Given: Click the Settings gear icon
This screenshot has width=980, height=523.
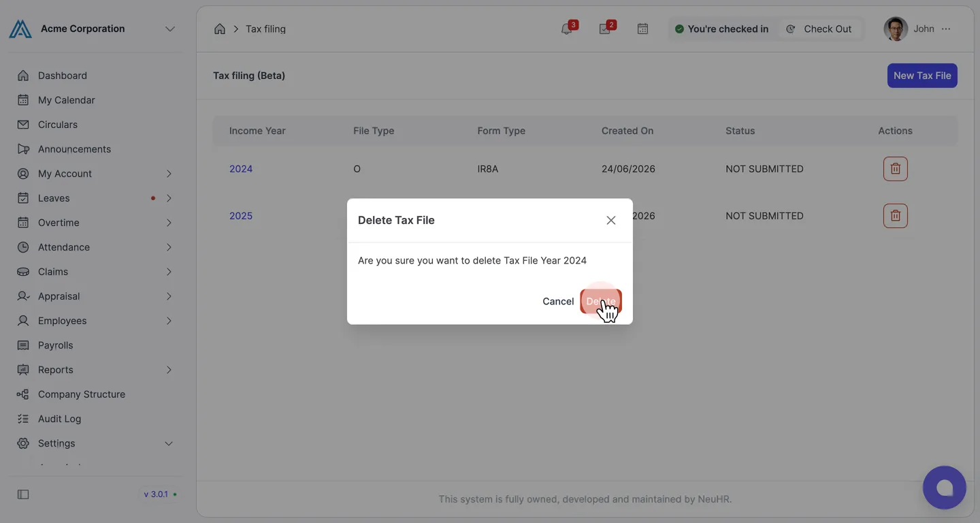Looking at the screenshot, I should (23, 443).
